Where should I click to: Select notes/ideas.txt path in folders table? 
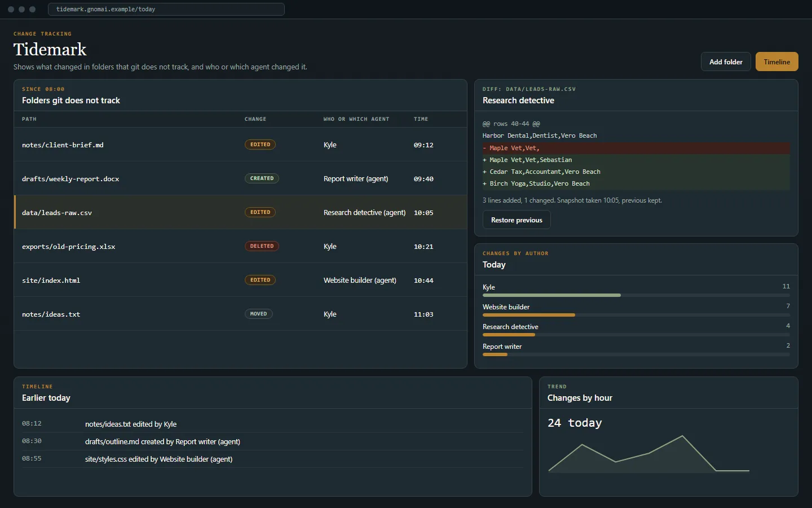[x=51, y=314]
